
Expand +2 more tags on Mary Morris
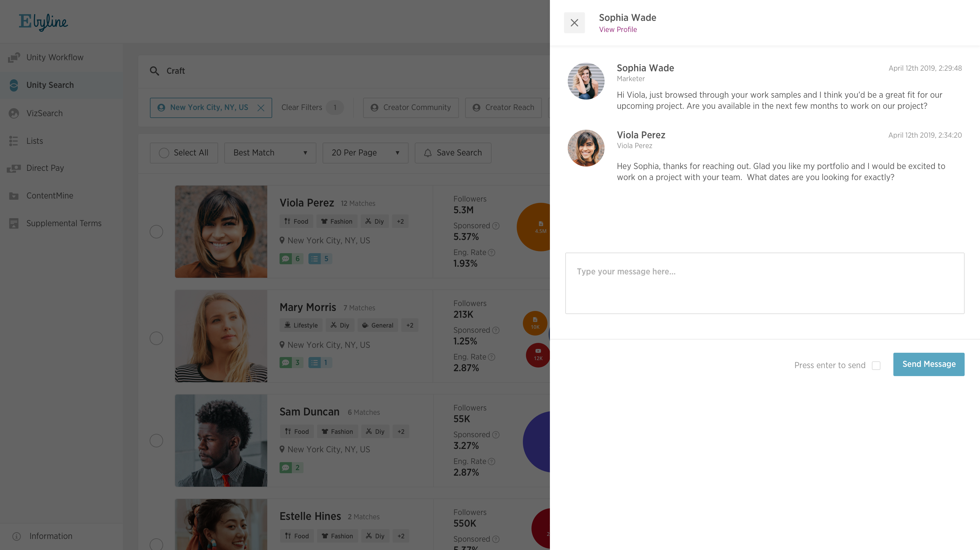coord(410,325)
